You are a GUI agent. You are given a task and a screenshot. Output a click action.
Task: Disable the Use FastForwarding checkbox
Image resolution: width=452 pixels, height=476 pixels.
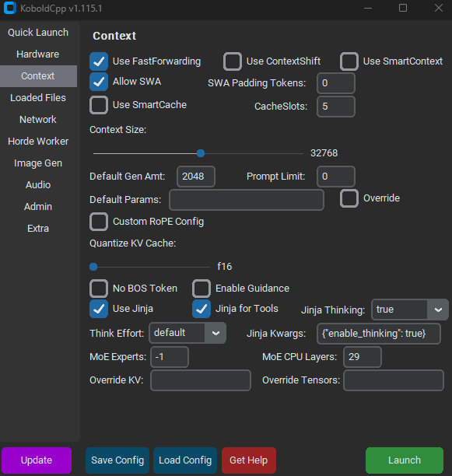point(99,61)
